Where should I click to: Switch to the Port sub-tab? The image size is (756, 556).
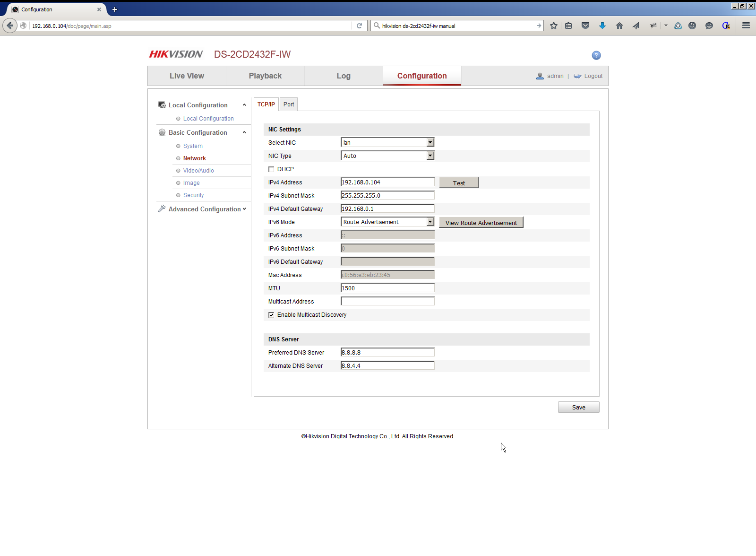tap(289, 104)
